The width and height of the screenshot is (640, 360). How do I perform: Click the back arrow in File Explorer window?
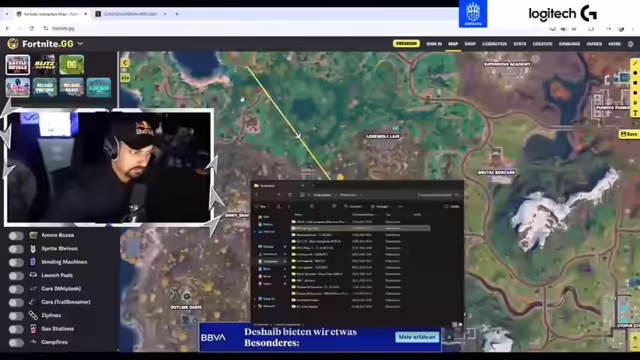[256, 195]
